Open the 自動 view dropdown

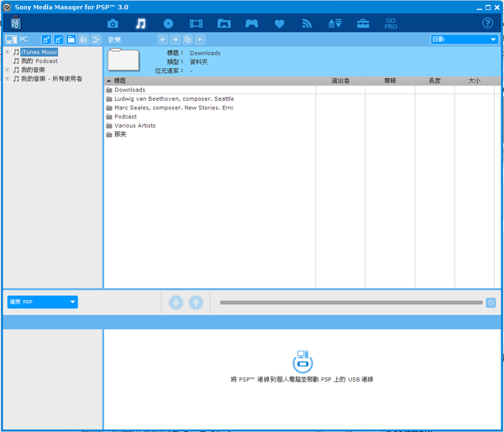coord(465,40)
